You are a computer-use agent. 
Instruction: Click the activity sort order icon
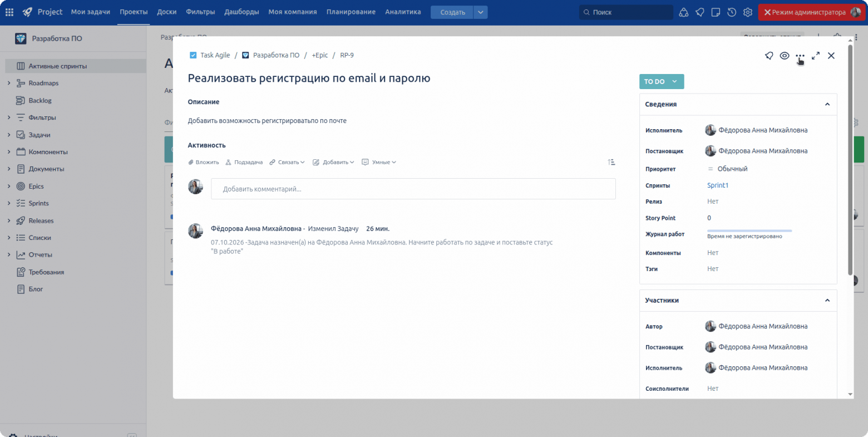[611, 162]
